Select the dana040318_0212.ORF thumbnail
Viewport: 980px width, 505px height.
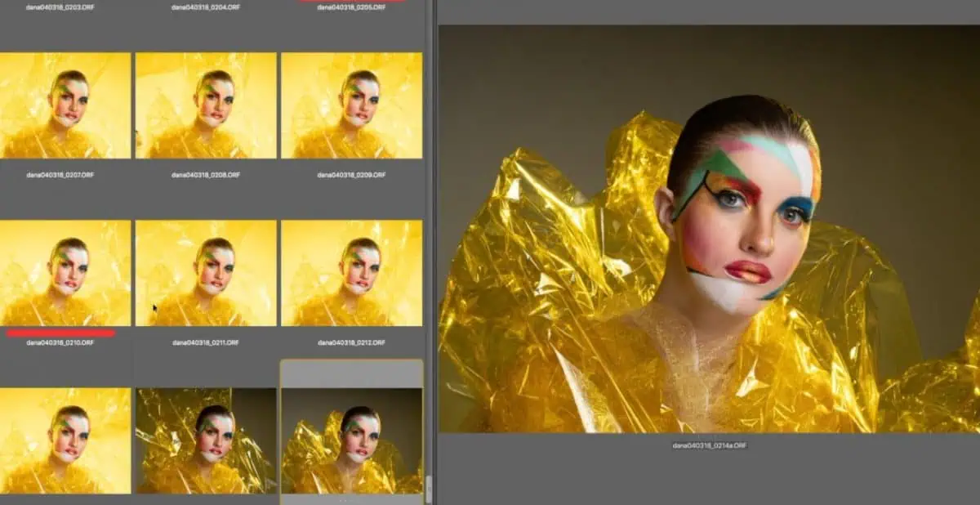coord(352,273)
